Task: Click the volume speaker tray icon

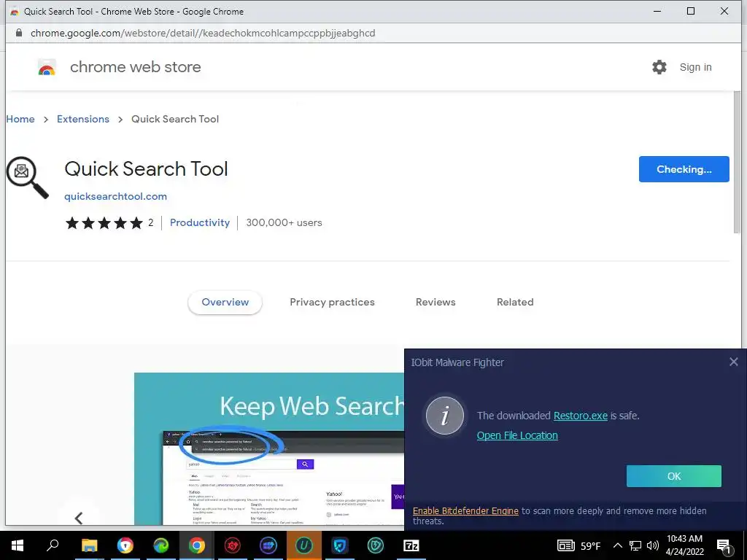Action: (653, 545)
